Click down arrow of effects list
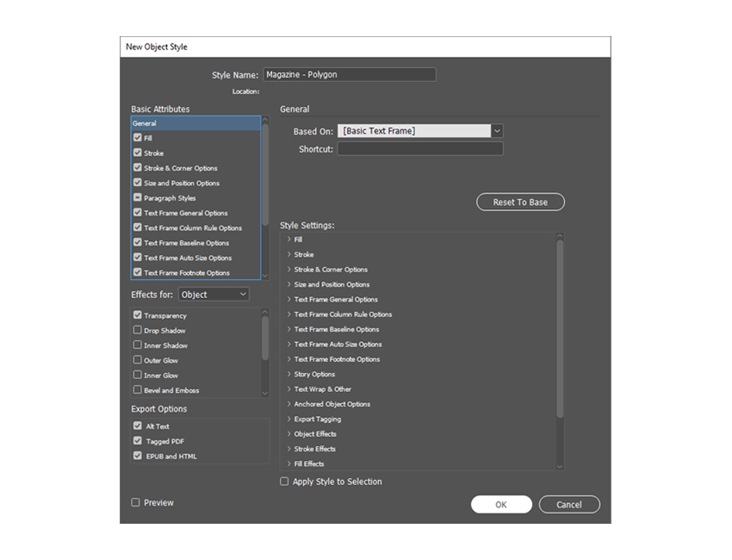Image resolution: width=732 pixels, height=560 pixels. click(x=265, y=393)
